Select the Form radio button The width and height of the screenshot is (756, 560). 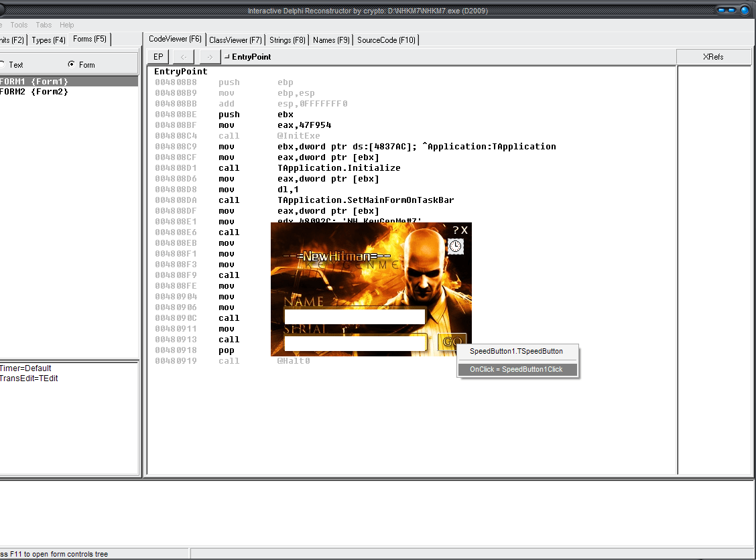(82, 64)
